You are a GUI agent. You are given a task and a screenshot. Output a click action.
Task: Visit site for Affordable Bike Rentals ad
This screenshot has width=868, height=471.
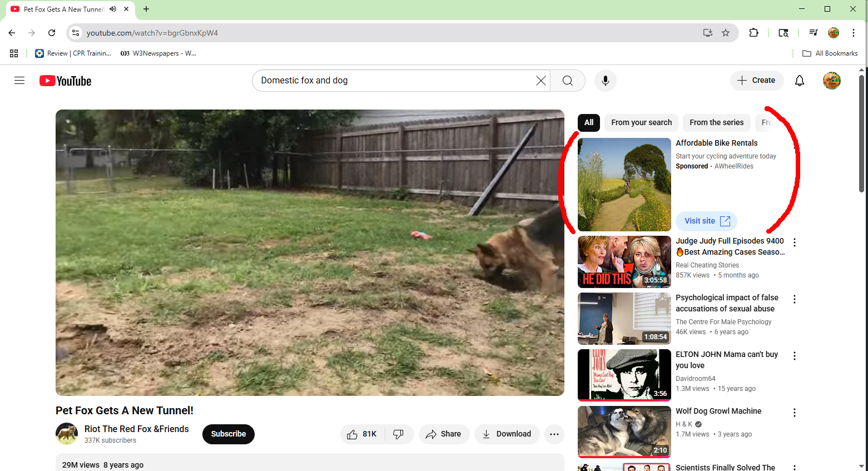point(707,221)
